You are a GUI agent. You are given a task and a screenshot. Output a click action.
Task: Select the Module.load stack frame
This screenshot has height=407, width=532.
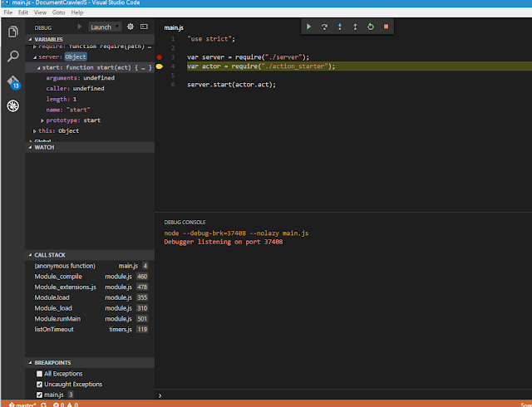[x=90, y=297]
